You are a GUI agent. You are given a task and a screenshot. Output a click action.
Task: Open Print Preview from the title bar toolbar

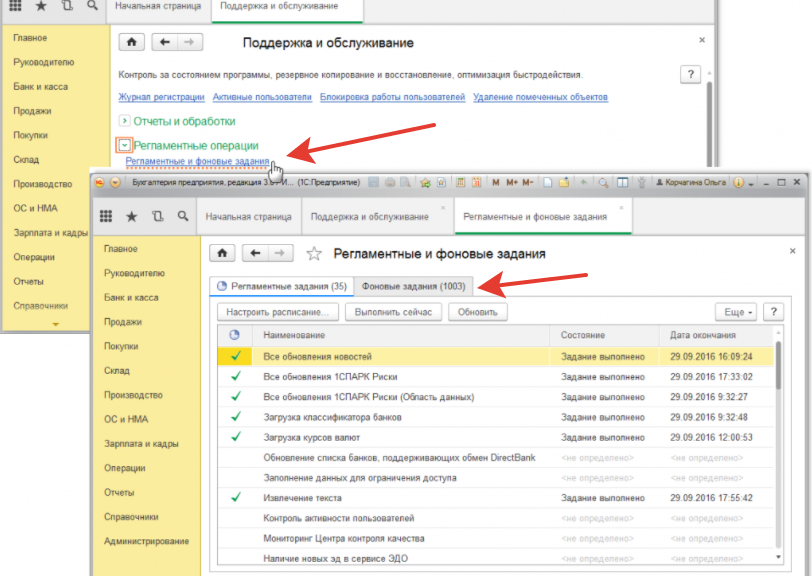pyautogui.click(x=405, y=182)
